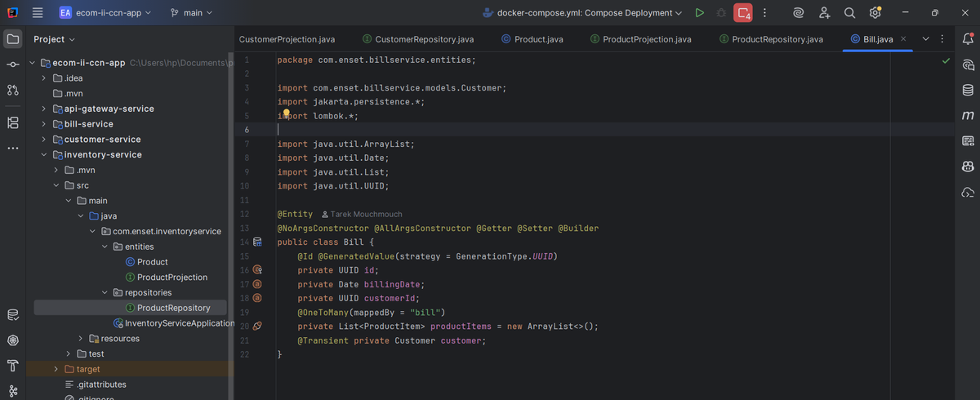Collapse the inventory-service module

[x=44, y=155]
